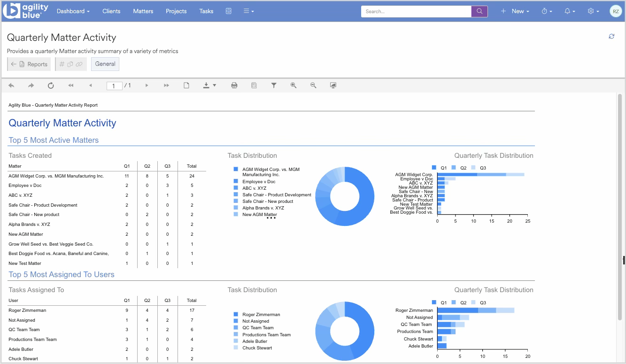Open the RZ user avatar menu

coord(616,11)
